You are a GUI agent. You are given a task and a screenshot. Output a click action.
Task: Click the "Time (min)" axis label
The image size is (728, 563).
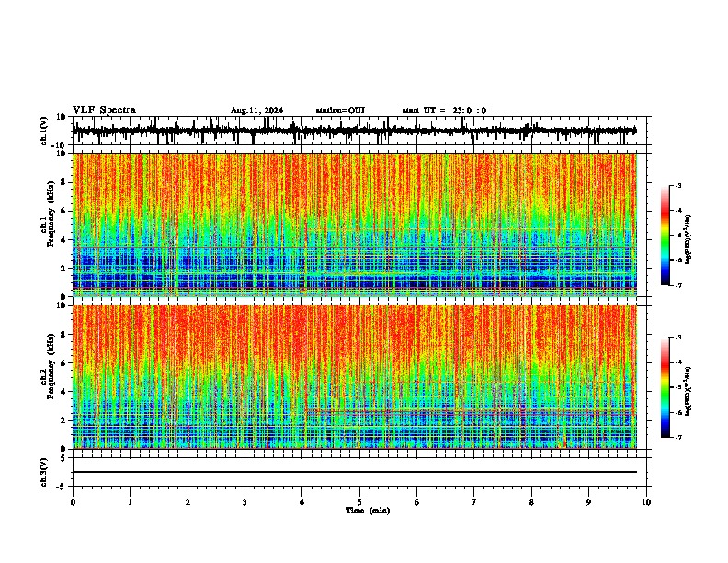(368, 511)
